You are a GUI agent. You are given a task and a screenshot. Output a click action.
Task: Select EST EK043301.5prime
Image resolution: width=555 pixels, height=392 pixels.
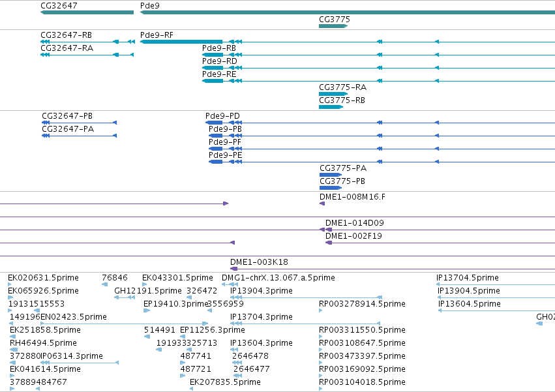click(x=177, y=278)
